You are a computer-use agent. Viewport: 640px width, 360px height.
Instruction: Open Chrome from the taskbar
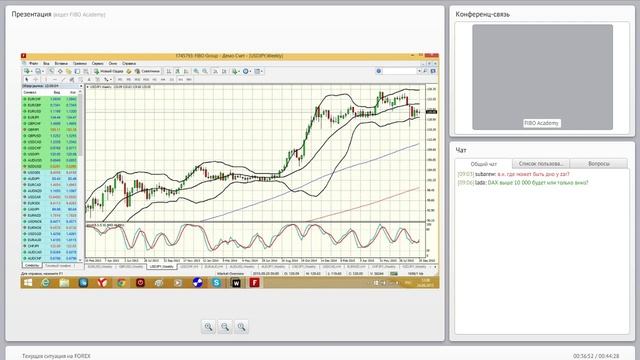click(121, 282)
